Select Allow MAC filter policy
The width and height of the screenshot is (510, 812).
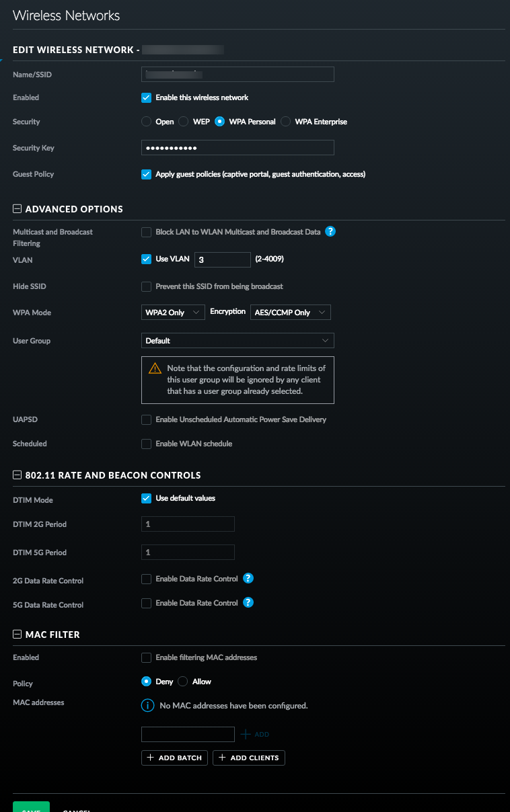click(x=183, y=682)
